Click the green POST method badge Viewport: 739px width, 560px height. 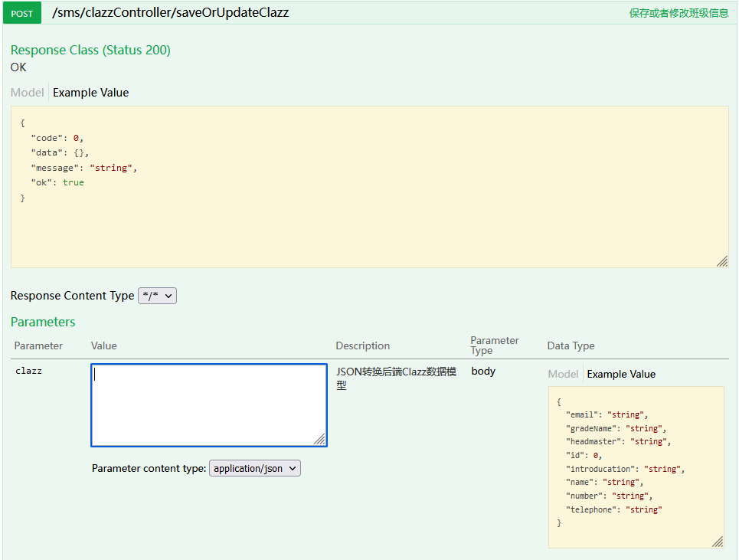pos(22,13)
